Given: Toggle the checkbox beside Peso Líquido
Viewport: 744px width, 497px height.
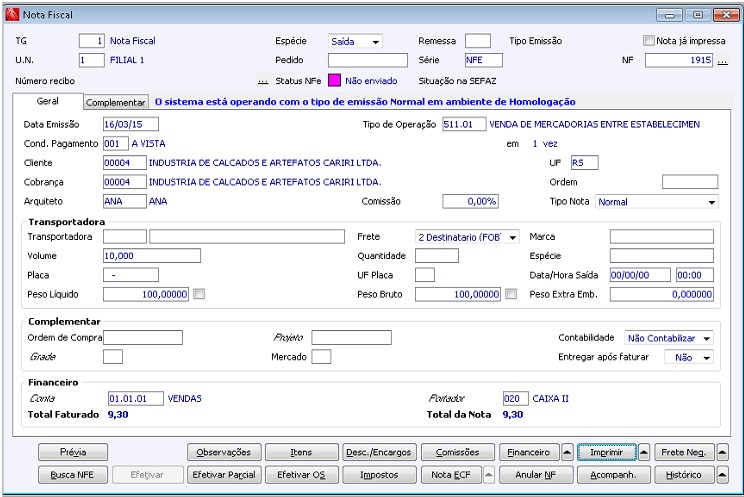Looking at the screenshot, I should (x=199, y=294).
